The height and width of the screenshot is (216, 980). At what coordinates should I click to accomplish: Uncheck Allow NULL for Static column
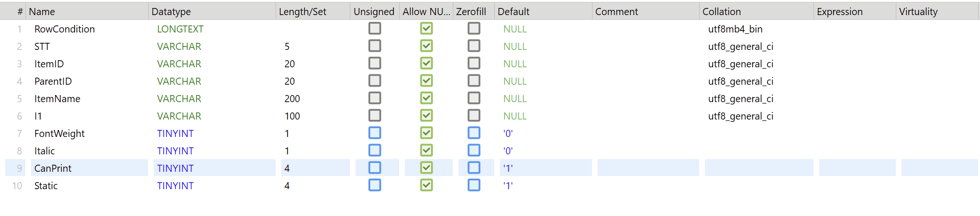426,185
